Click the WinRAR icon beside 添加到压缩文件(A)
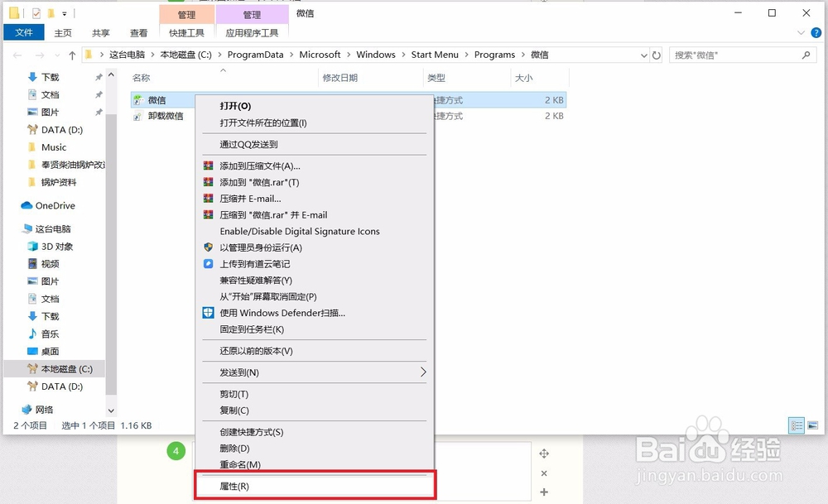 click(x=209, y=166)
